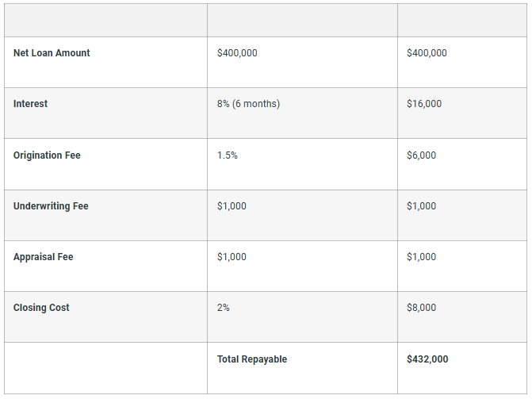This screenshot has height=399, width=532.
Task: Click the Net Loan Amount row label
Action: pos(52,53)
